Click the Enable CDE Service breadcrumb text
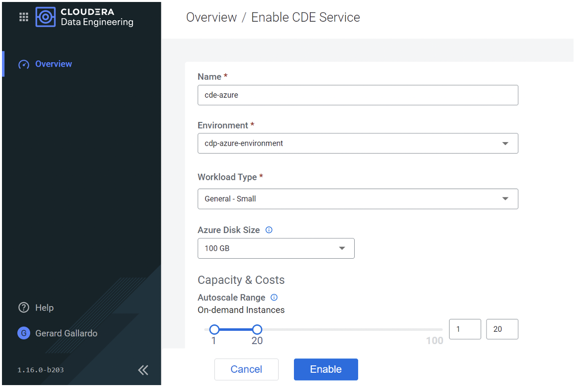The width and height of the screenshot is (577, 392). [305, 17]
